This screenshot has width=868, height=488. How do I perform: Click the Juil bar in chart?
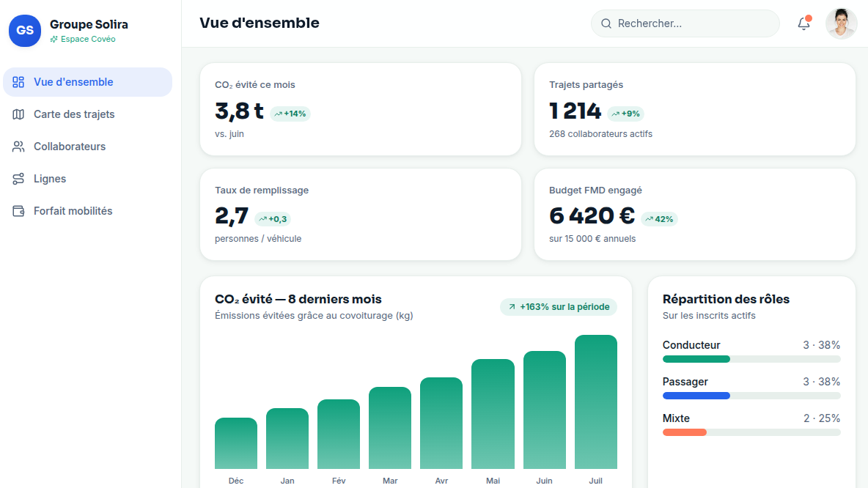pyautogui.click(x=595, y=402)
